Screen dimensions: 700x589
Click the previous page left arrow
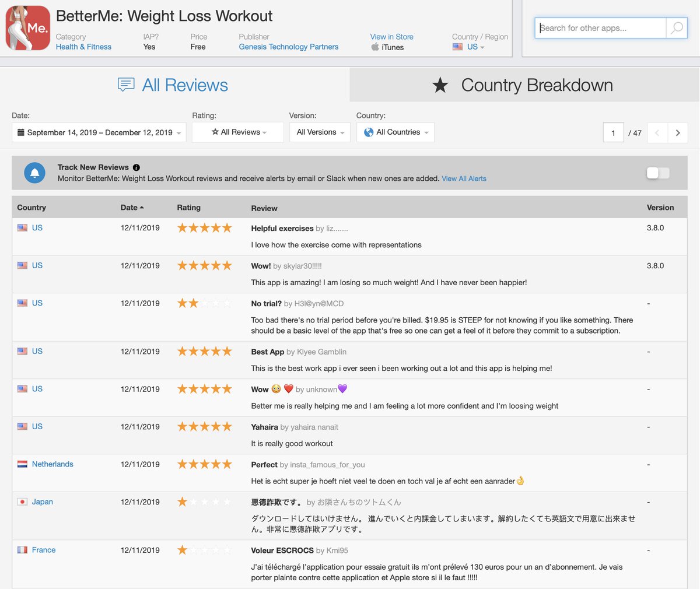tap(657, 133)
